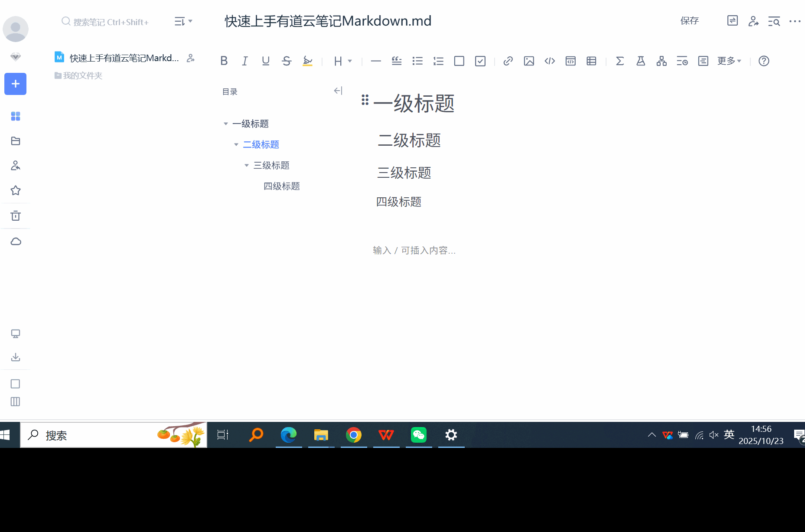805x532 pixels.
Task: Open the cloud sync section in sidebar
Action: coord(16,242)
